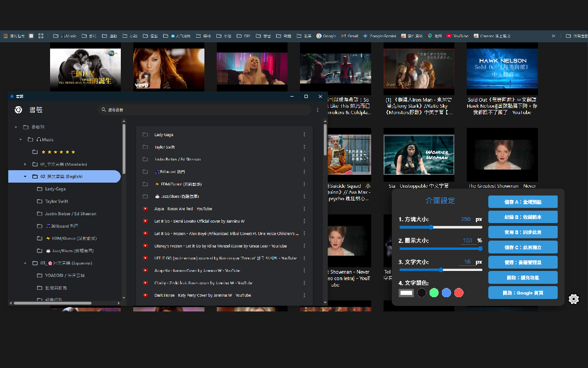Screen dimensions: 588x368
Task: Click the text size value field showing 16
Action: (x=467, y=262)
